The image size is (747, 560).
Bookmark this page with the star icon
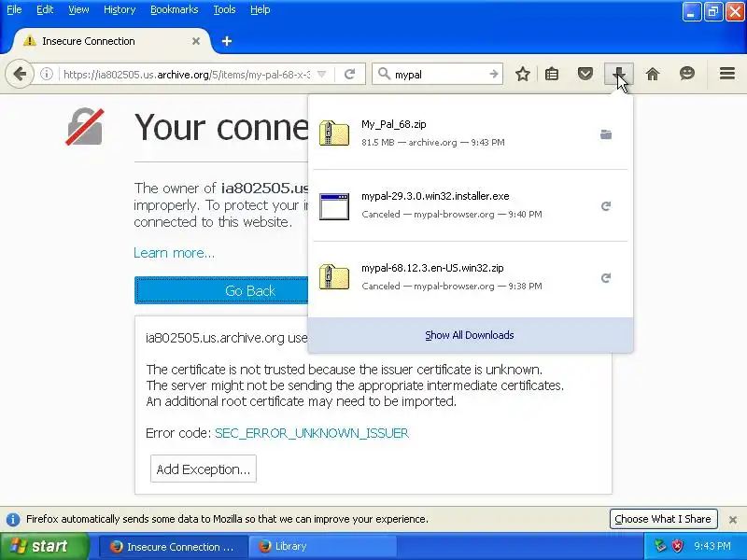[523, 74]
